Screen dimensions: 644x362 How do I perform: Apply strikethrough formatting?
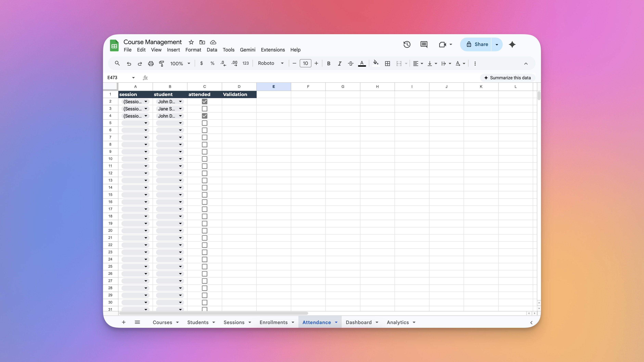(351, 63)
